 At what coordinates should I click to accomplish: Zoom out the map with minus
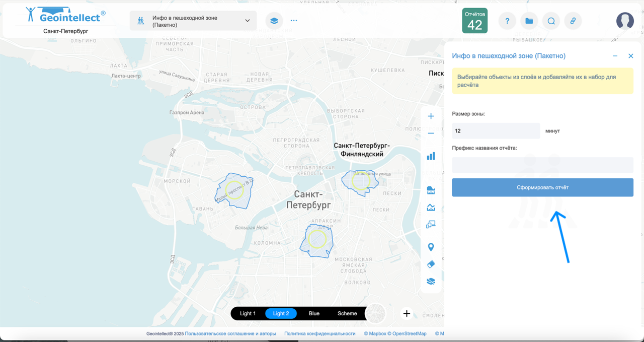431,133
